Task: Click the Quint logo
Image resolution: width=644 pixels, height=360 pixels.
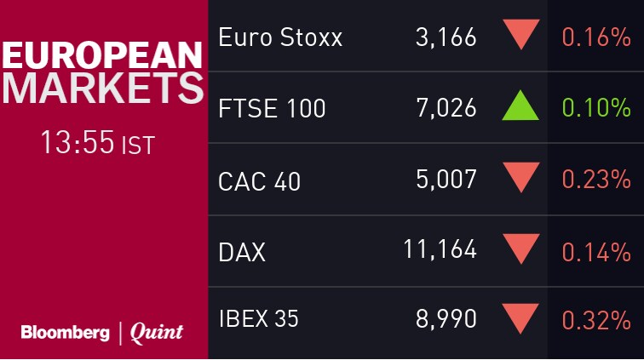Action: coord(156,333)
